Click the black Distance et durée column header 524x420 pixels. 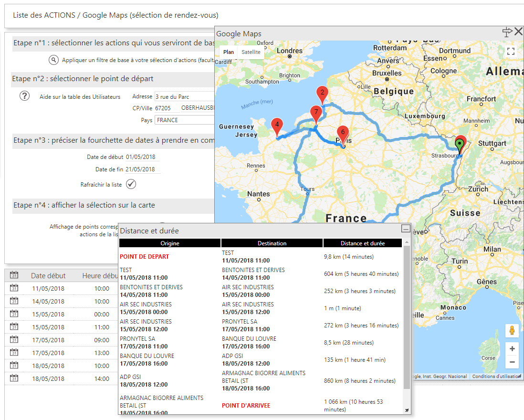(363, 243)
